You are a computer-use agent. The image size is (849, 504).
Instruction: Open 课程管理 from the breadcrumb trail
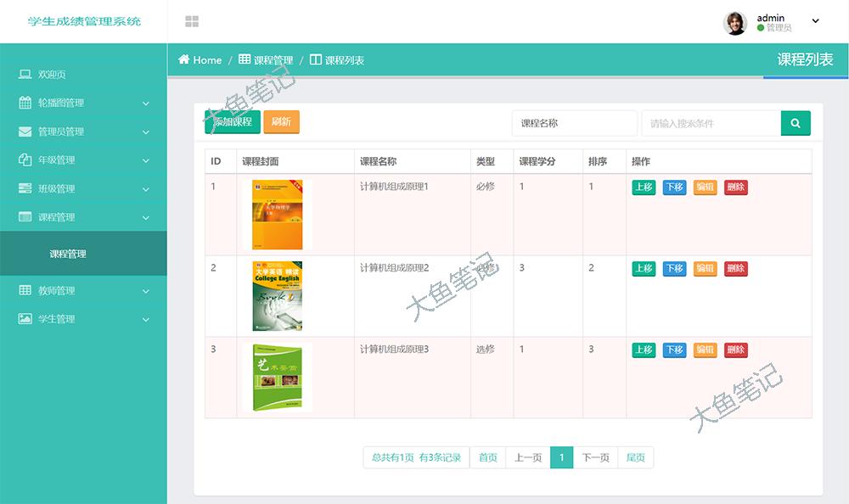pos(273,60)
